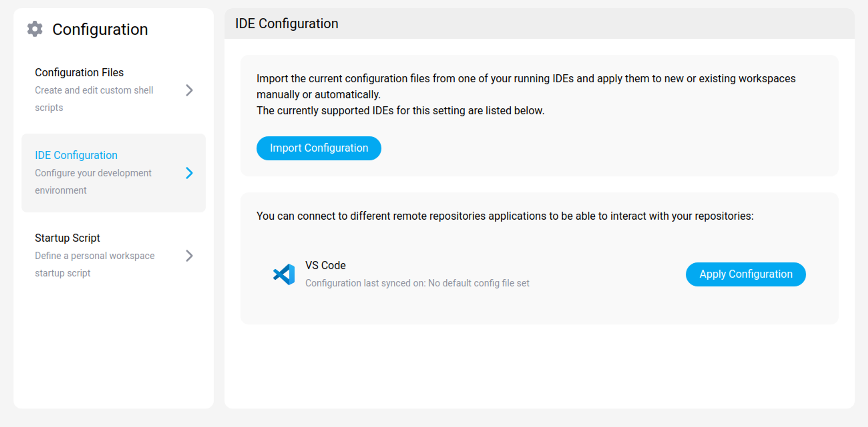Expand IDE Configuration using its chevron
868x427 pixels.
click(190, 173)
